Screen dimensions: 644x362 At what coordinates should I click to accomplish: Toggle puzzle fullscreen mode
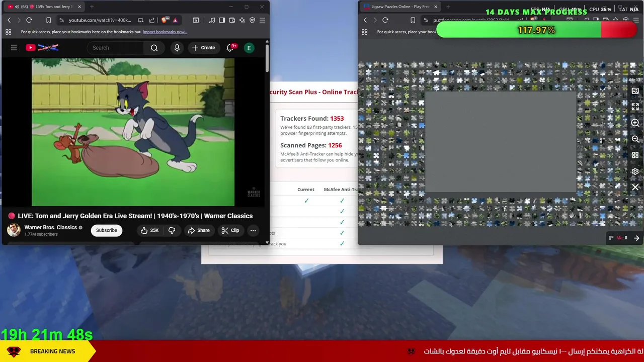coord(635,107)
